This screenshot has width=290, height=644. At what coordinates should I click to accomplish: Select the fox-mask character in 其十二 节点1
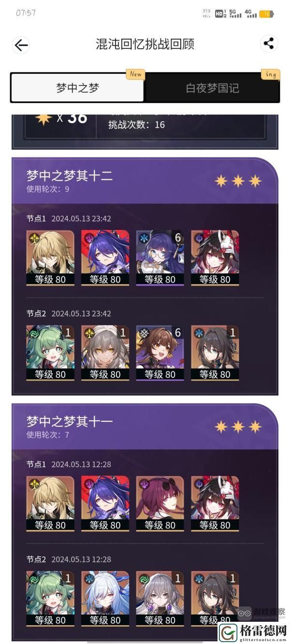[215, 258]
